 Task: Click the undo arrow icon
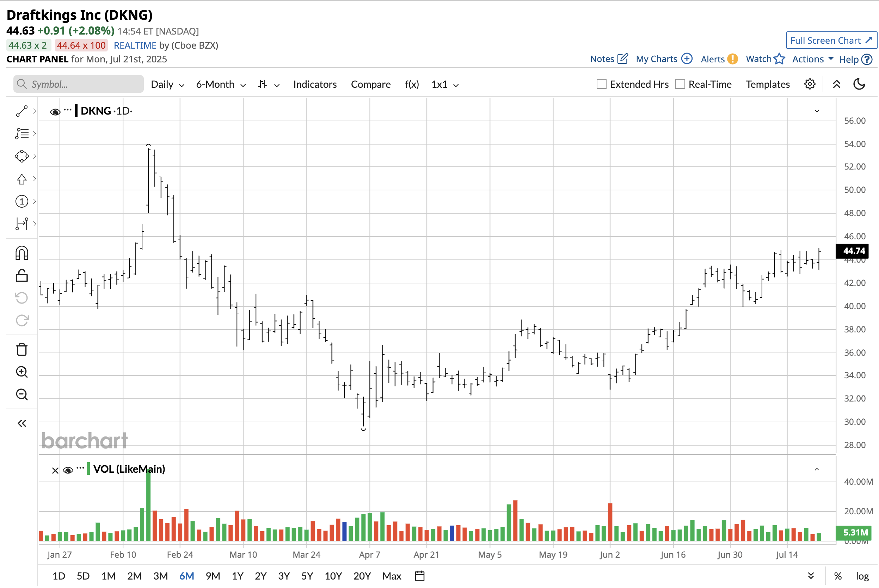(x=22, y=298)
